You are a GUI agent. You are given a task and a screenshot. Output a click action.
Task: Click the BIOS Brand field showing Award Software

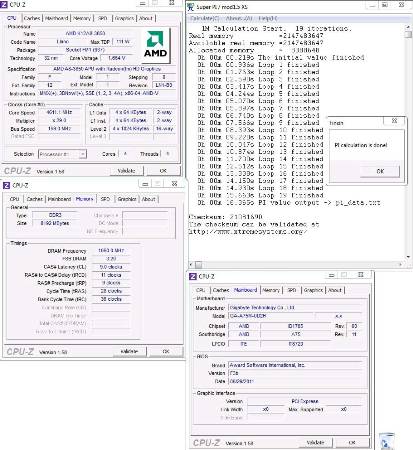(295, 365)
